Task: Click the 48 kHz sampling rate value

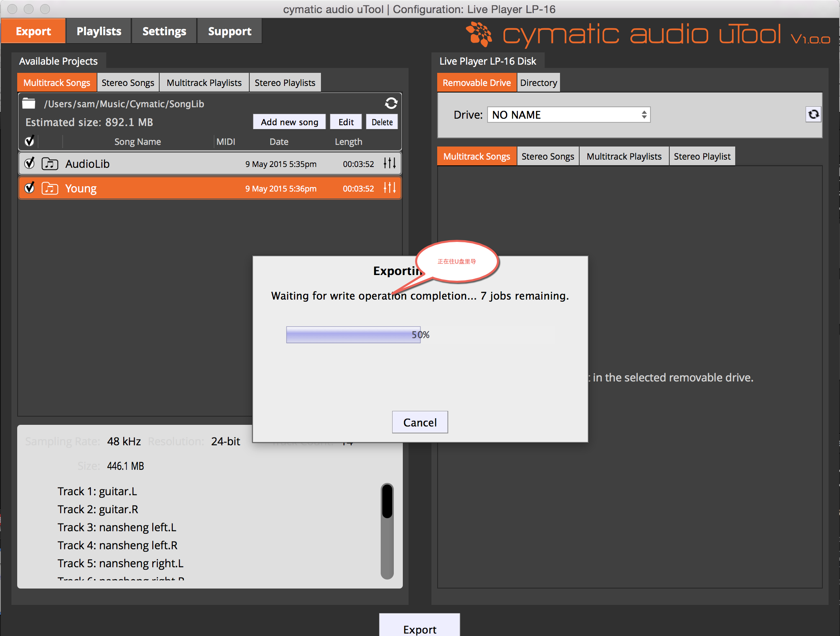Action: 124,441
